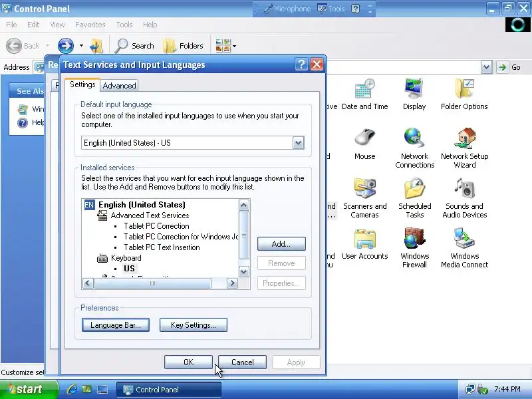Screen dimensions: 532x399
Task: Click the Control Panel taskbar button
Action: (x=169, y=390)
